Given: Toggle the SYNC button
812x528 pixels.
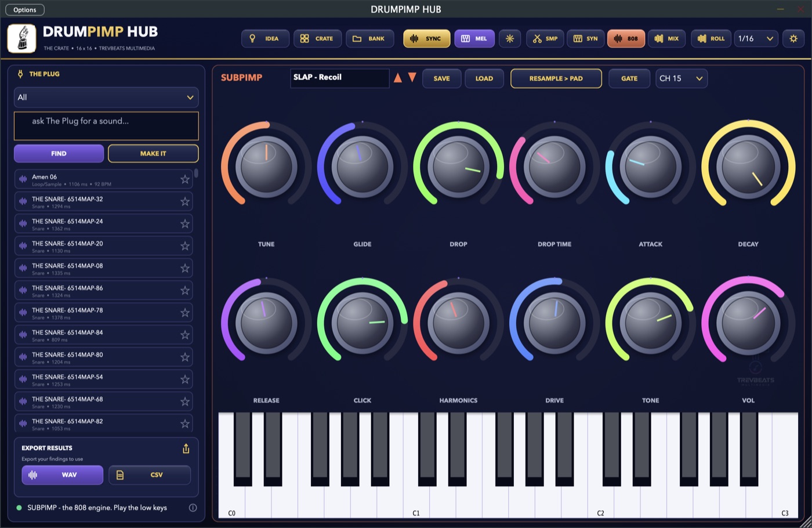Looking at the screenshot, I should [427, 39].
